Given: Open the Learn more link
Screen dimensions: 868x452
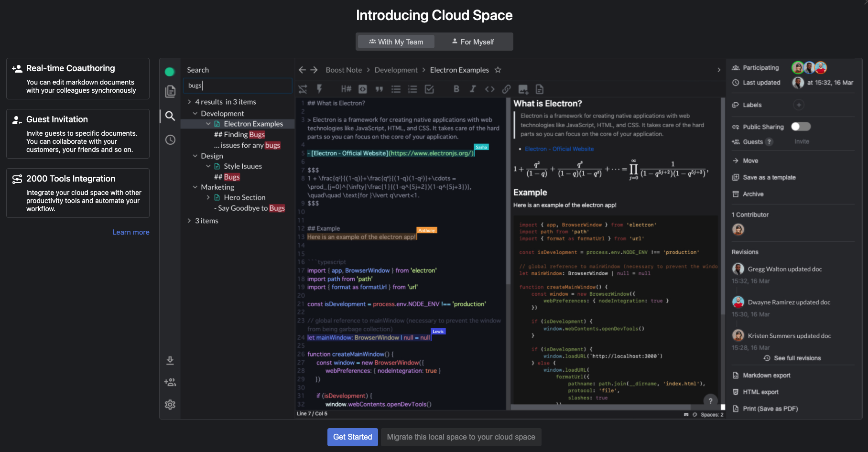Looking at the screenshot, I should [x=131, y=232].
